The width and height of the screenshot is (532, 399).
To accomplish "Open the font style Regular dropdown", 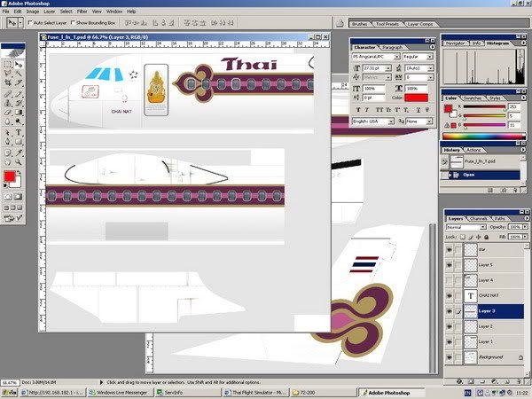I will pos(430,57).
